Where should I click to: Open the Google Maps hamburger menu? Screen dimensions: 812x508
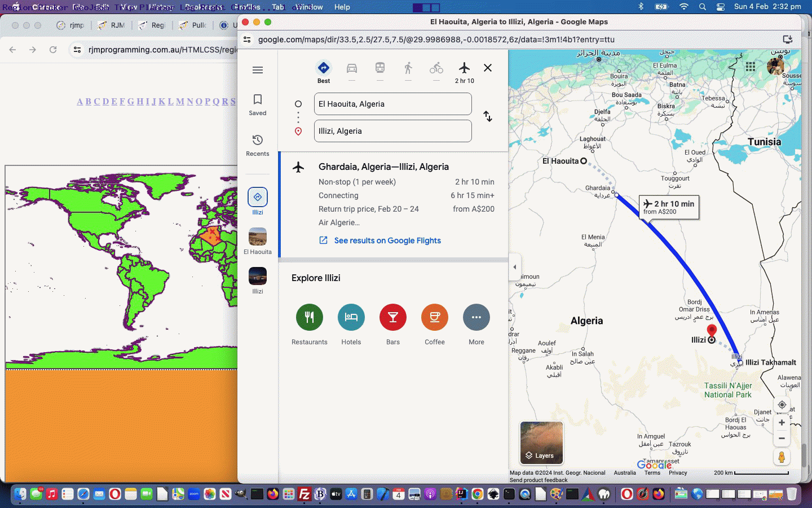pyautogui.click(x=258, y=70)
